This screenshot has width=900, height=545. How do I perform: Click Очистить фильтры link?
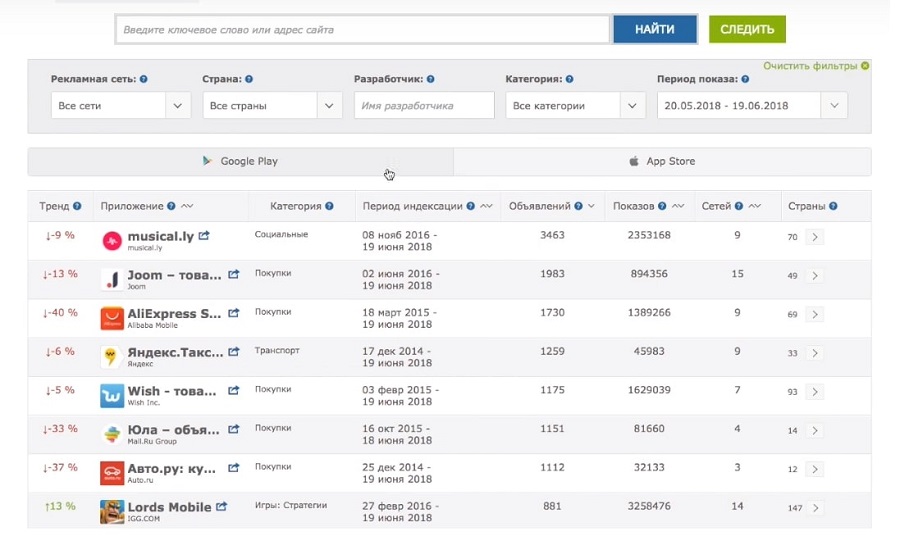[x=810, y=66]
